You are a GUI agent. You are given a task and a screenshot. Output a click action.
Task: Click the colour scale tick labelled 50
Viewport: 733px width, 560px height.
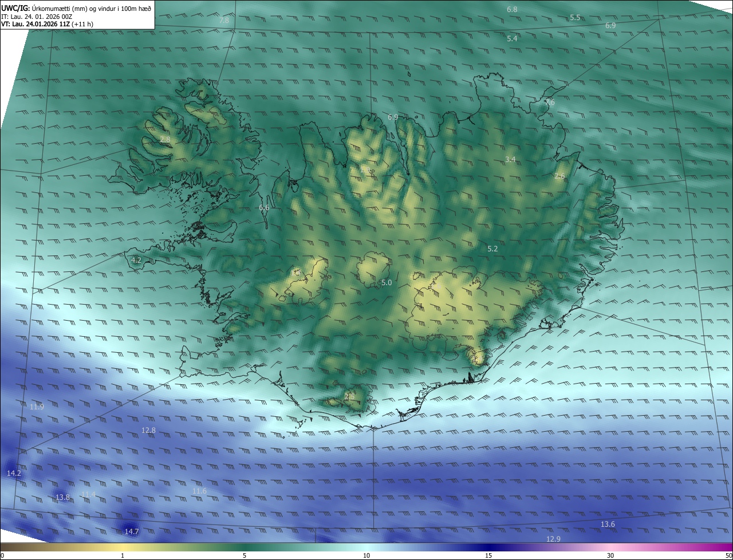click(729, 555)
